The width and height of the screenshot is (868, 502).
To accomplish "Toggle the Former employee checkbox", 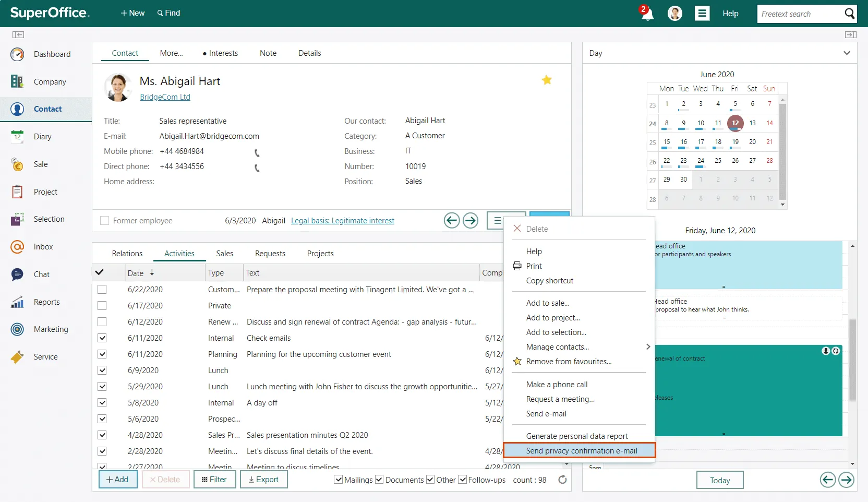I will coord(105,221).
